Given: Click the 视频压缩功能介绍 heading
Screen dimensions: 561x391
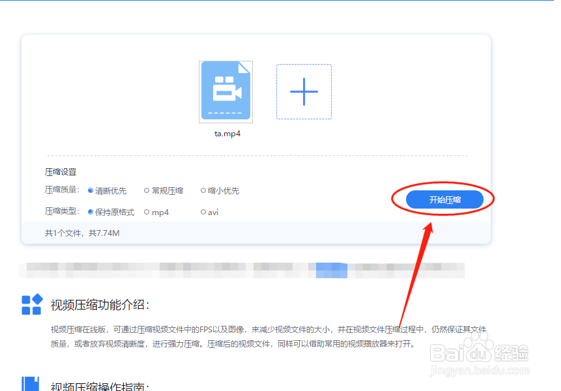Looking at the screenshot, I should pos(100,305).
